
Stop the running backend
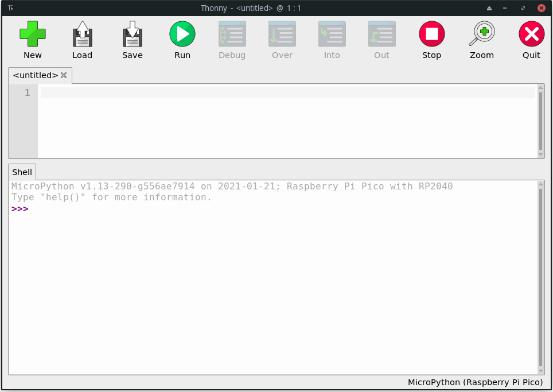click(432, 34)
